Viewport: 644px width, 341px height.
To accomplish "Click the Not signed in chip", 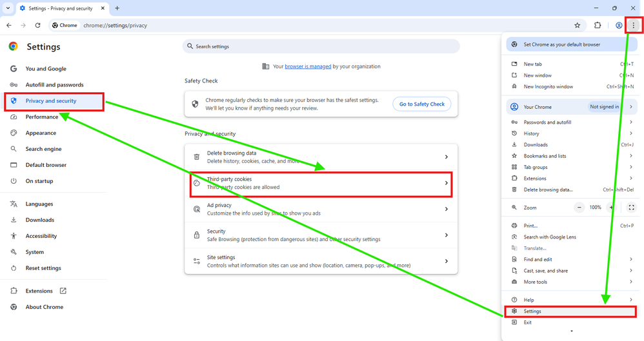I will [604, 107].
